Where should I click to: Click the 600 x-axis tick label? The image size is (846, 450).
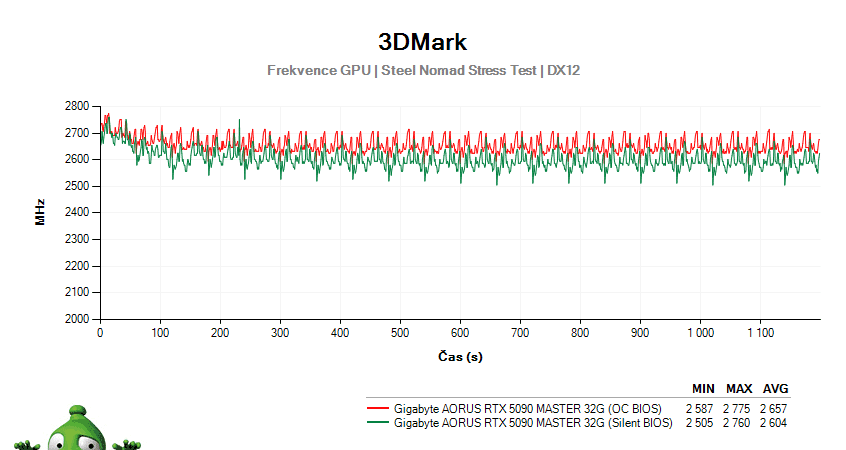pos(460,333)
